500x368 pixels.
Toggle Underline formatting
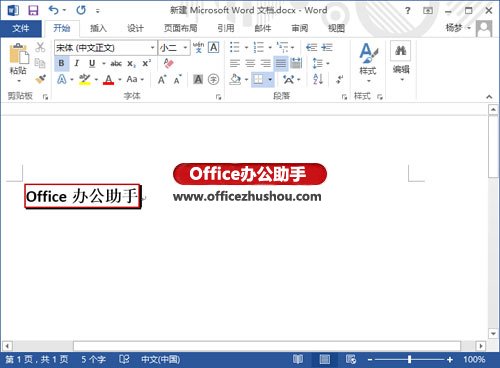pyautogui.click(x=92, y=63)
